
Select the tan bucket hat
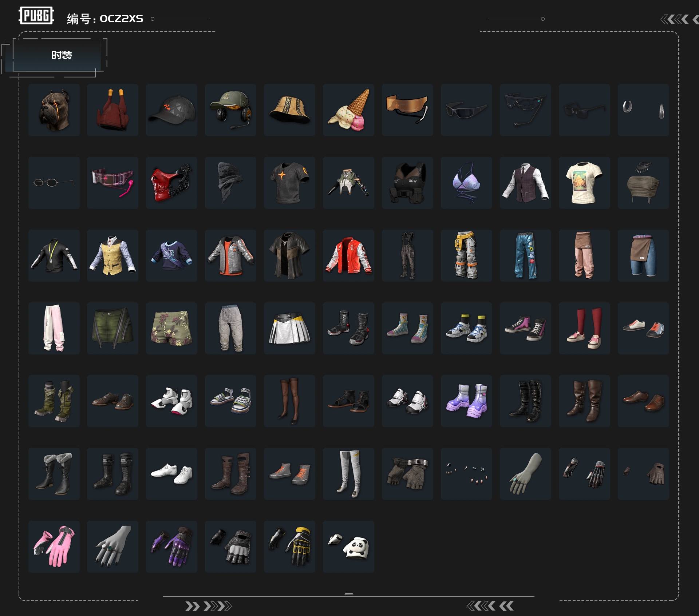pos(289,110)
